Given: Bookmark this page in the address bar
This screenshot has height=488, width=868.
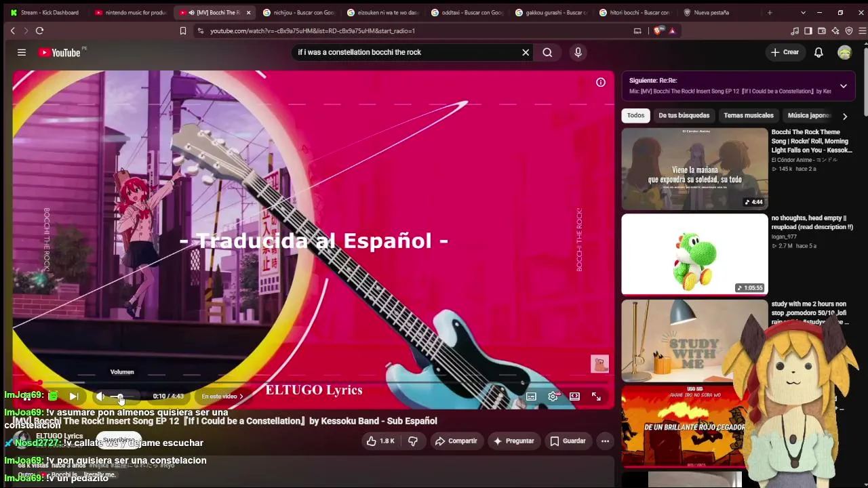Looking at the screenshot, I should 182,30.
